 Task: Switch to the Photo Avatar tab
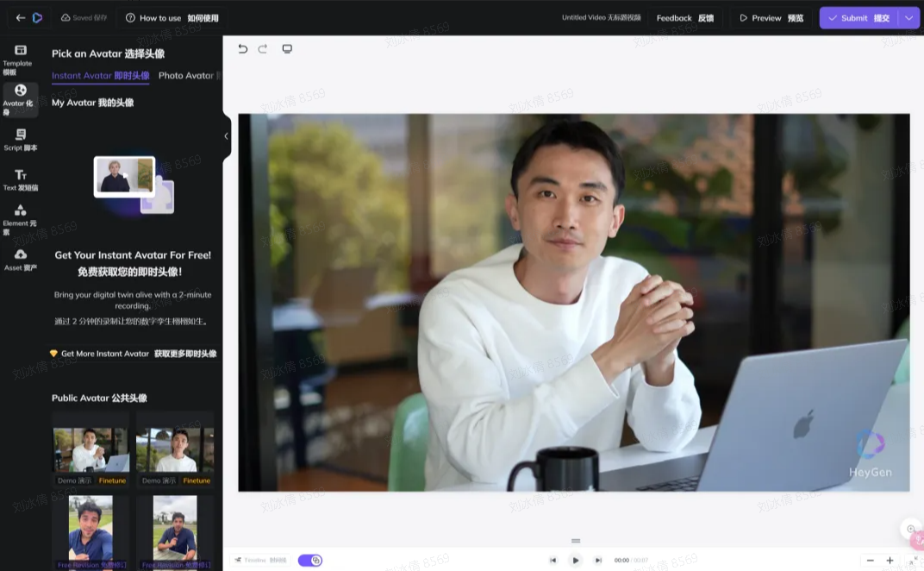coord(188,76)
